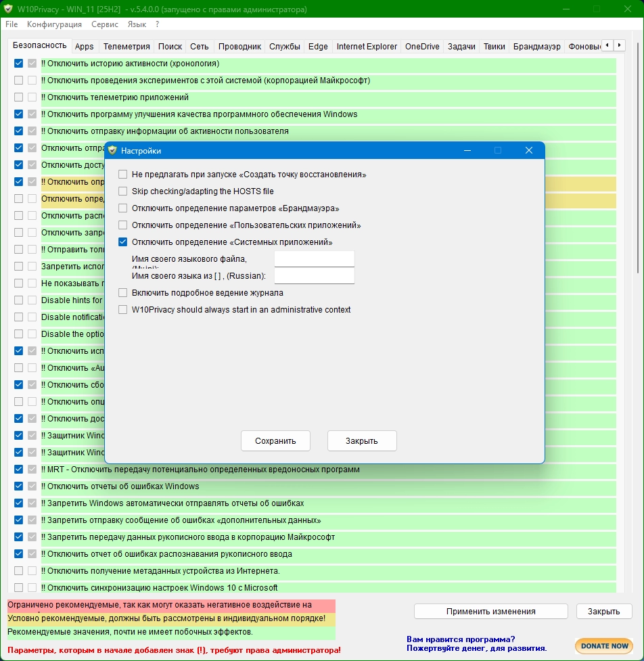The height and width of the screenshot is (661, 644).
Task: Uncheck Отключить историю активности (хронология)
Action: pyautogui.click(x=18, y=63)
